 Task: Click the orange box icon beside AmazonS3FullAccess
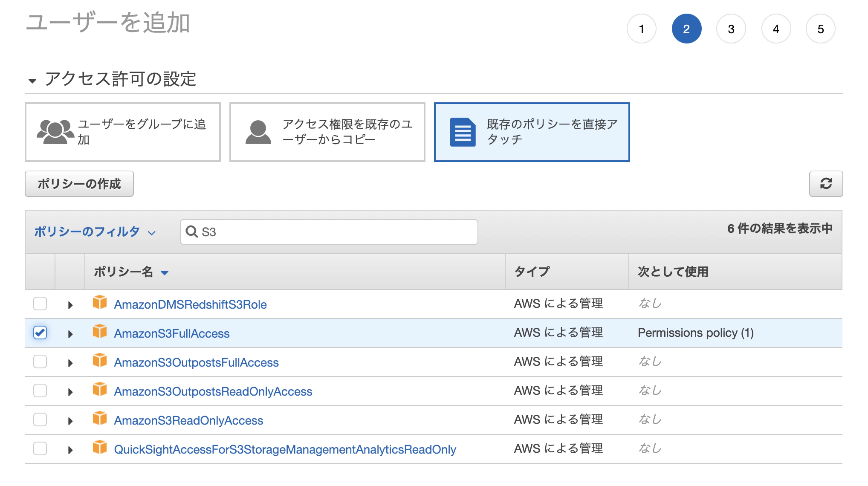point(100,331)
